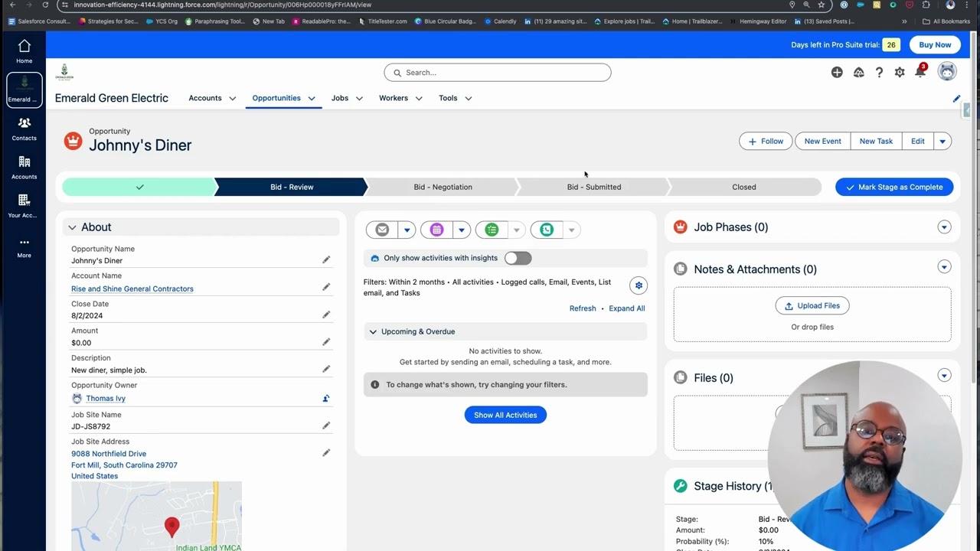Edit the Close Date field pencil
Viewport: 980px width, 551px height.
pos(326,315)
